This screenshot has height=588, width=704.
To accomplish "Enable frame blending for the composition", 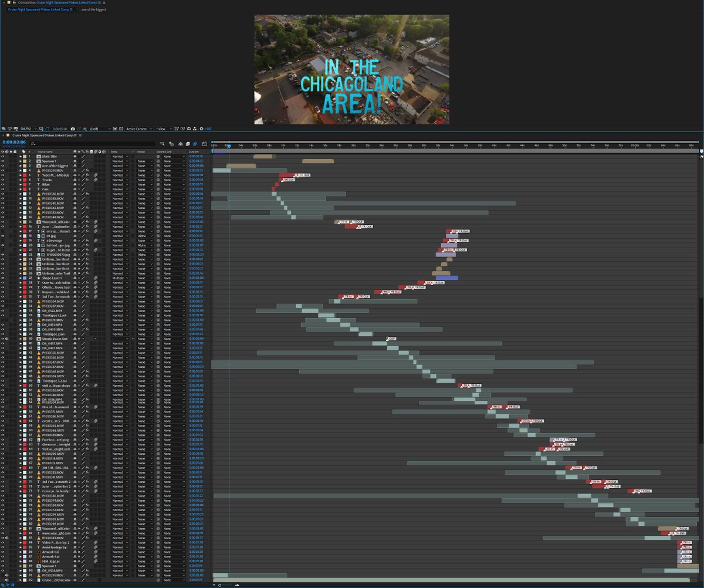I will [x=188, y=144].
